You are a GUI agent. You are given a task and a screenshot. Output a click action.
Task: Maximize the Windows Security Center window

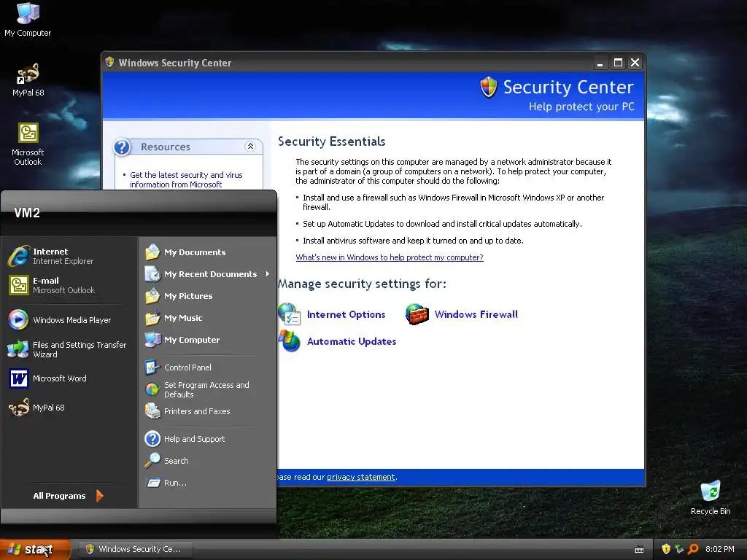pos(618,63)
